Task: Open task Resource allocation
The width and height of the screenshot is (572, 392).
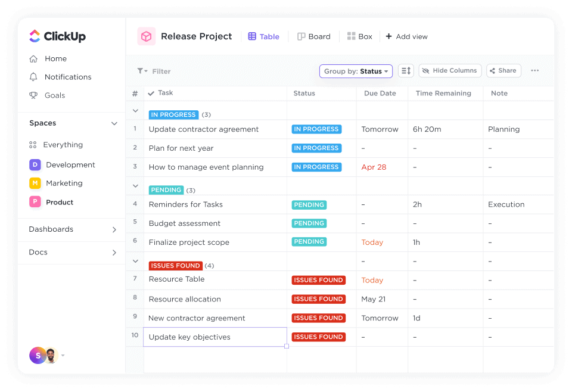Action: coord(185,300)
